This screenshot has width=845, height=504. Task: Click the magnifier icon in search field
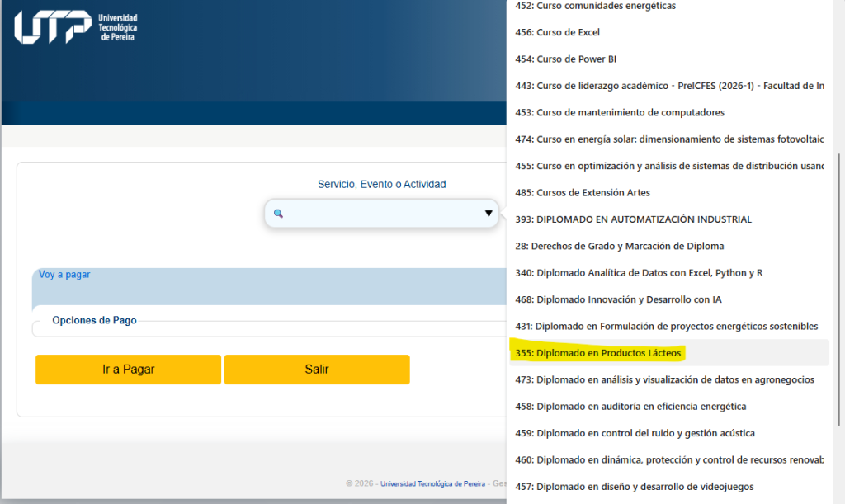278,214
